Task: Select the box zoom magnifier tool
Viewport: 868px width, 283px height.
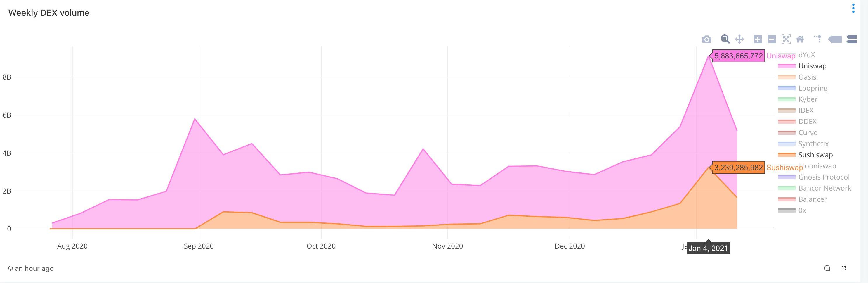Action: (725, 39)
